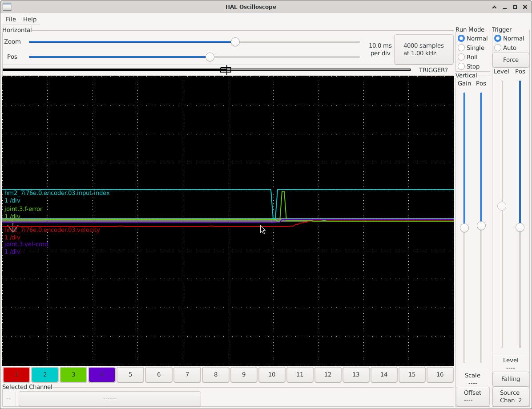The height and width of the screenshot is (409, 532).
Task: Select red channel 1 button
Action: pyautogui.click(x=16, y=374)
